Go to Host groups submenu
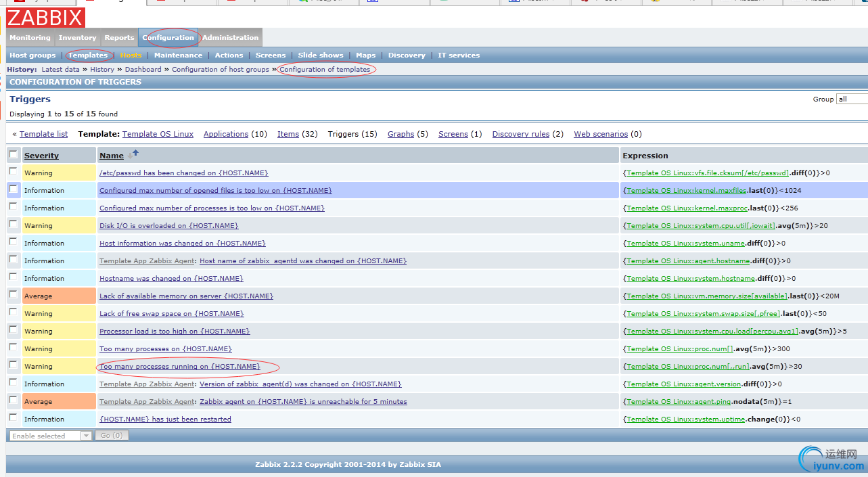The height and width of the screenshot is (477, 868). (32, 55)
